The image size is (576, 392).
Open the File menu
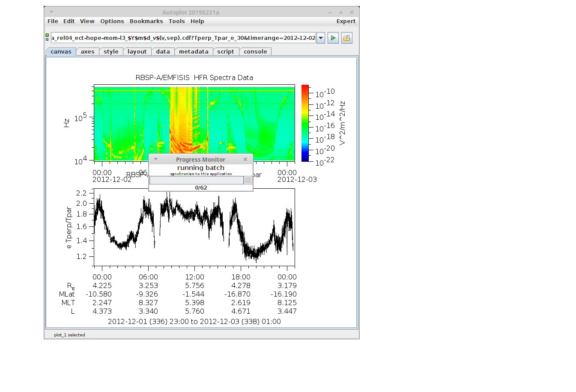pyautogui.click(x=53, y=21)
